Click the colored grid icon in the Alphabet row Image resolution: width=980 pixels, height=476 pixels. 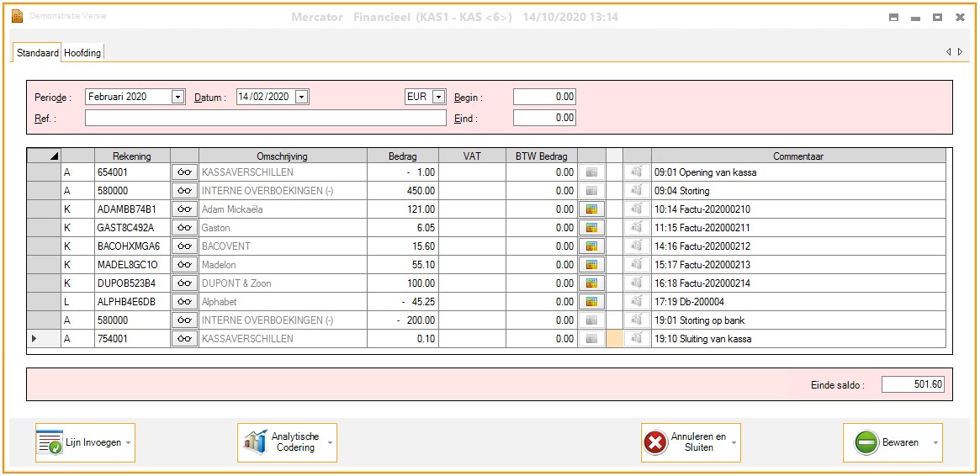[x=591, y=302]
